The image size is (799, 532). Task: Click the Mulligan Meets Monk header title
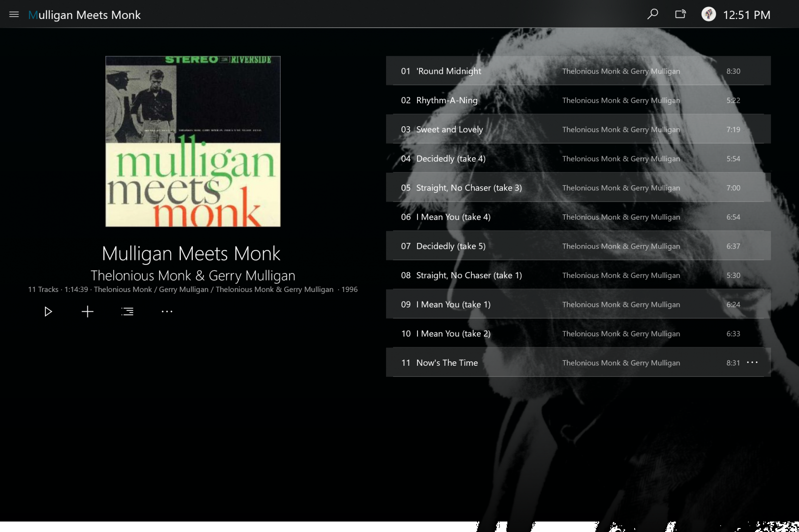pos(84,15)
